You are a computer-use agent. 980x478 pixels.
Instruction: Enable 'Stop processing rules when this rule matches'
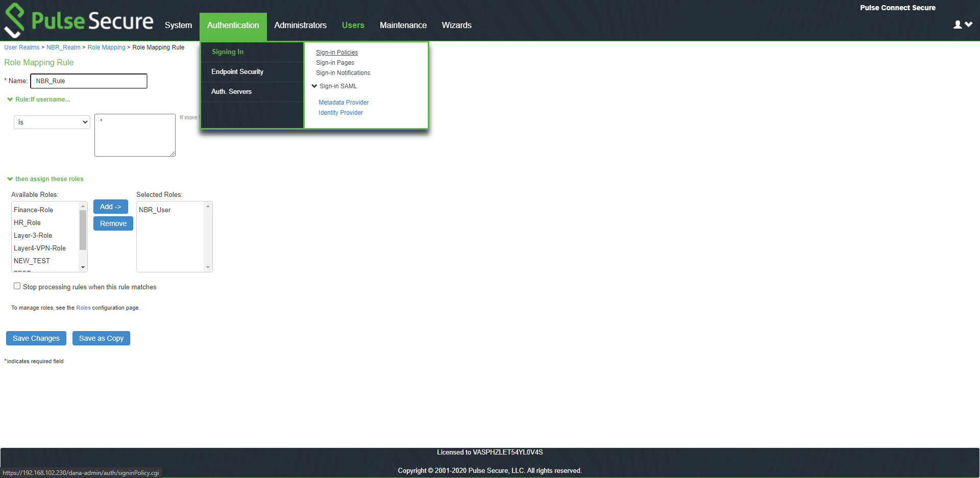click(17, 286)
